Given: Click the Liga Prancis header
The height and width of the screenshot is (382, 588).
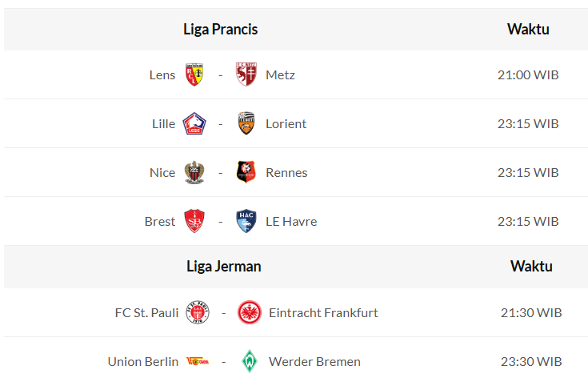Looking at the screenshot, I should (220, 30).
